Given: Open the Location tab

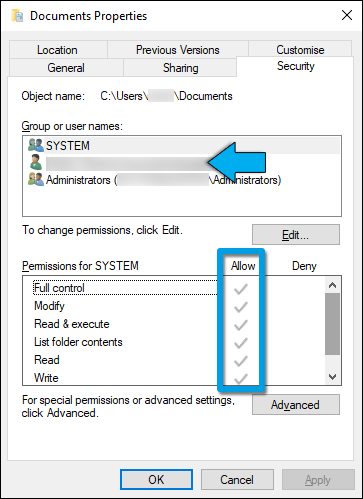Looking at the screenshot, I should pos(57,50).
